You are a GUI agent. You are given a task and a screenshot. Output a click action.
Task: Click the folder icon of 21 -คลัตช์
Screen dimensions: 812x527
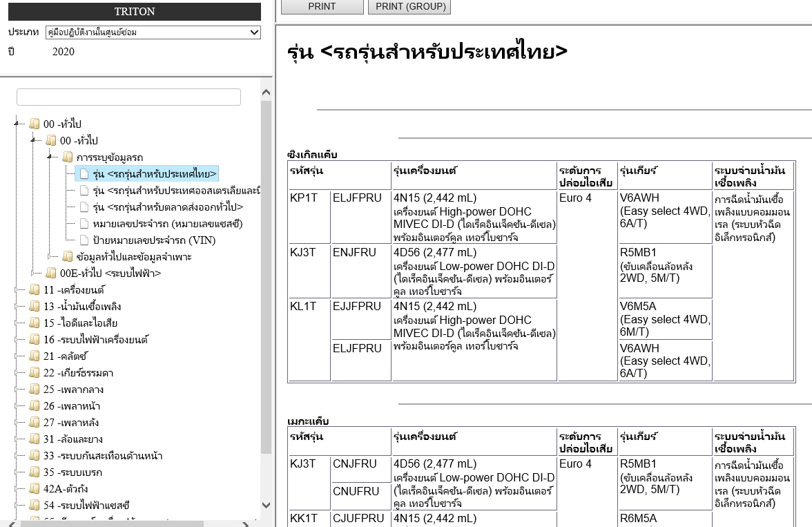pyautogui.click(x=35, y=356)
